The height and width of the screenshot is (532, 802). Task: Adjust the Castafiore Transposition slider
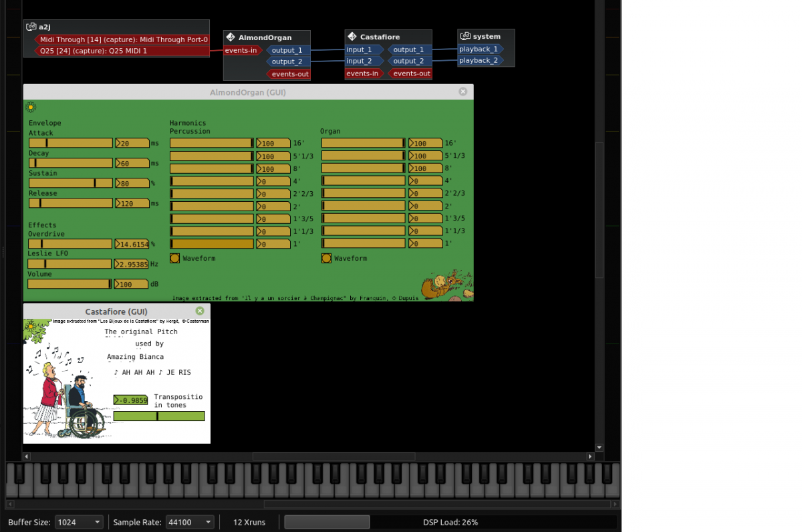point(159,416)
